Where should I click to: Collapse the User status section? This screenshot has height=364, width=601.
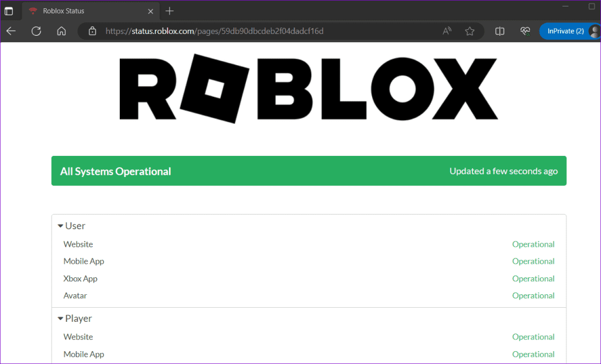(x=60, y=226)
